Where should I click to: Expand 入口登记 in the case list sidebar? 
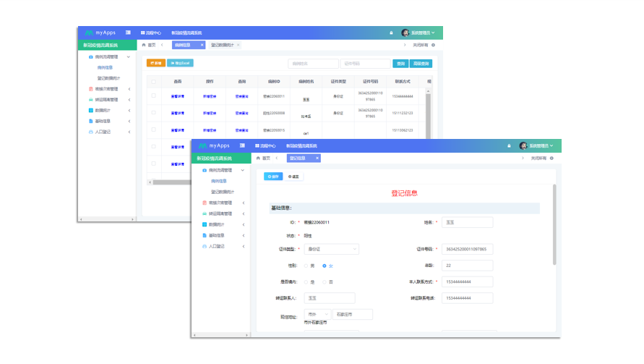pos(129,132)
